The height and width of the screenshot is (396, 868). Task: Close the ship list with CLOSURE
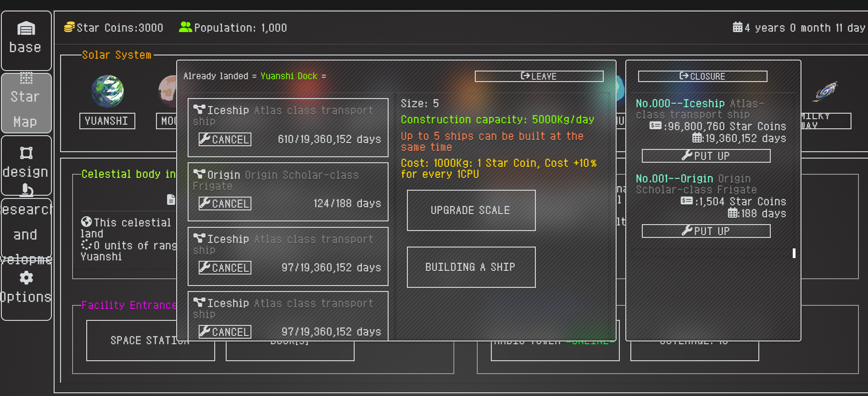702,77
